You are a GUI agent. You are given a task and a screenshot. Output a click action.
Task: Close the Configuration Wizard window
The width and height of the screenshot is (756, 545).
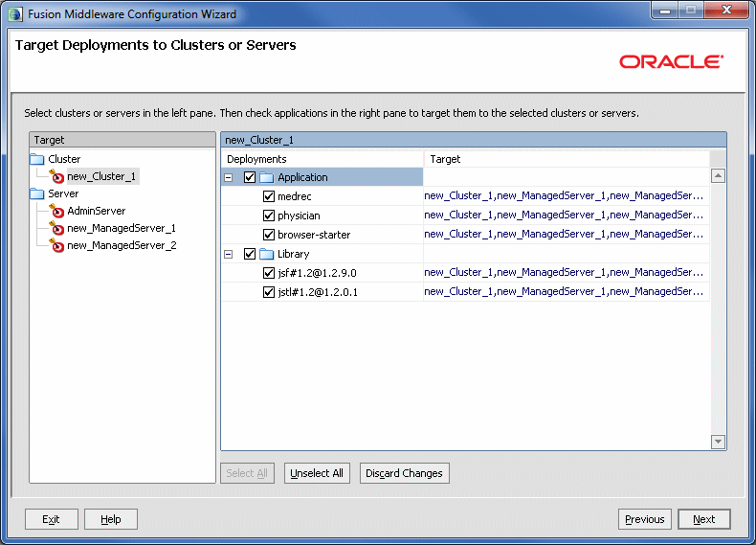(727, 11)
